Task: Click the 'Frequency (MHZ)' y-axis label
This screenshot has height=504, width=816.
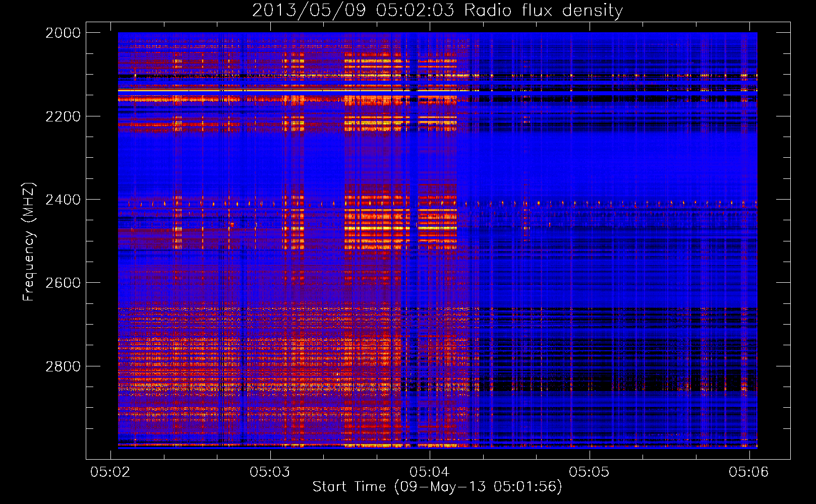Action: [x=29, y=242]
